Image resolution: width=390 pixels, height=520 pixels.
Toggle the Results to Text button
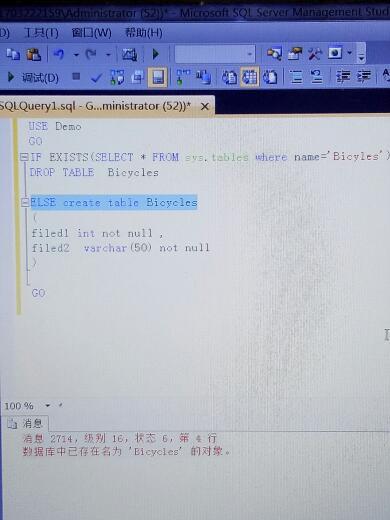click(x=229, y=77)
